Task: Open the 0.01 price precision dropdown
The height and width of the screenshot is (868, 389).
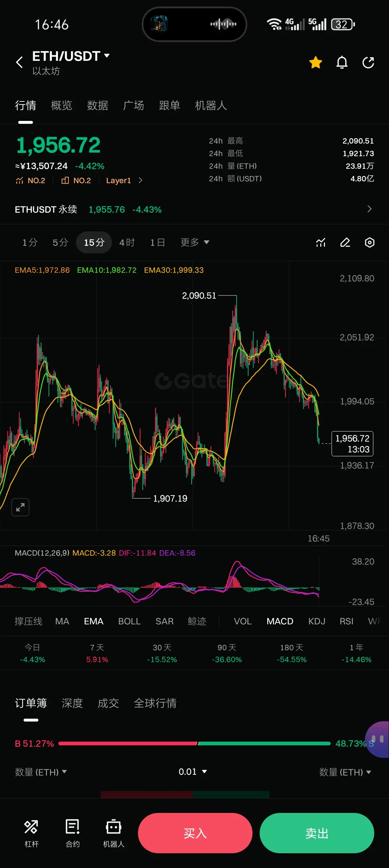Action: 193,772
